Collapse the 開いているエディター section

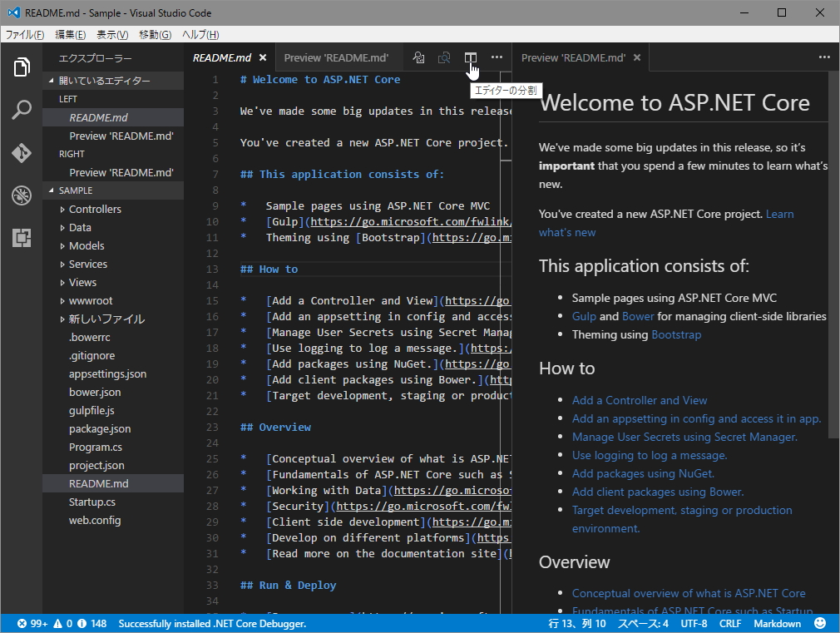point(104,81)
